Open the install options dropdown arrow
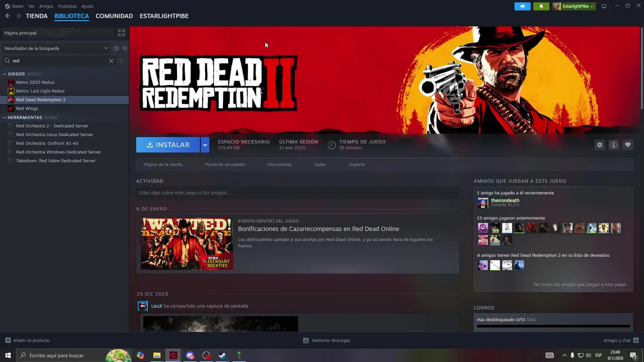 pos(205,145)
